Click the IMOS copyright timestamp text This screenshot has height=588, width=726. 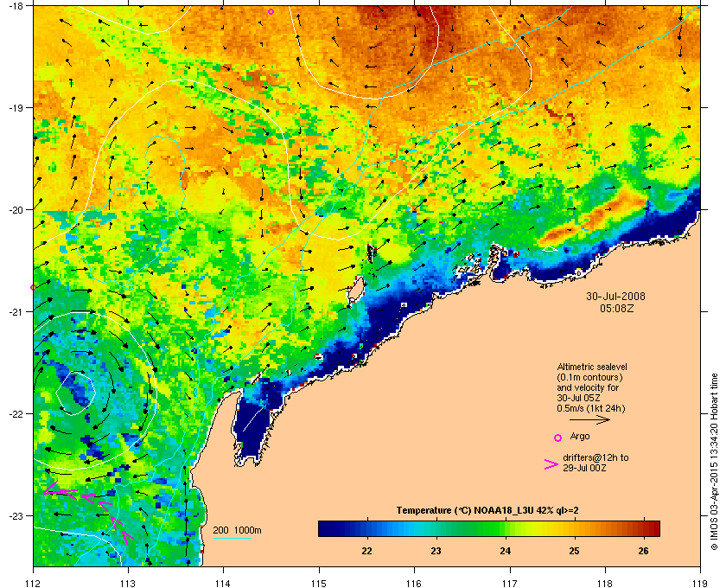pyautogui.click(x=714, y=463)
